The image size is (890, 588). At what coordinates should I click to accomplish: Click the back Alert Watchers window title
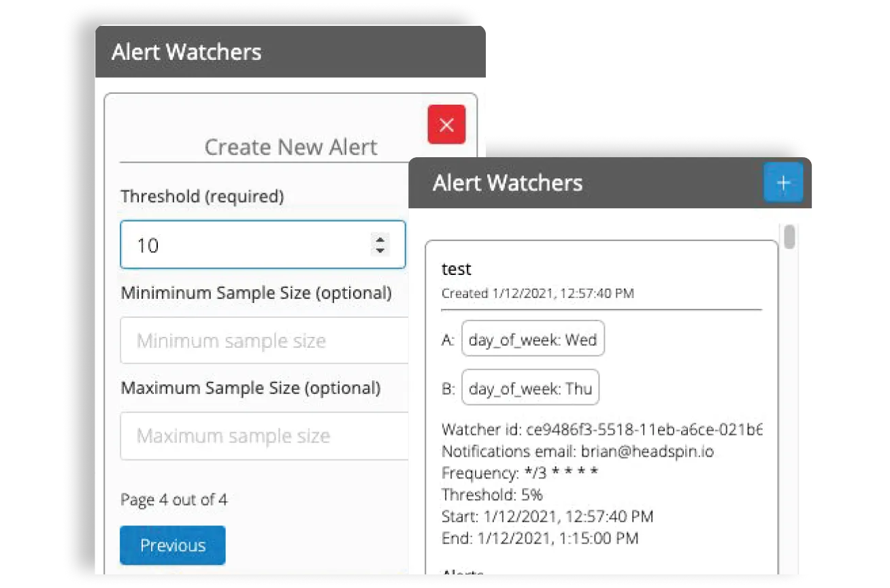[x=186, y=52]
